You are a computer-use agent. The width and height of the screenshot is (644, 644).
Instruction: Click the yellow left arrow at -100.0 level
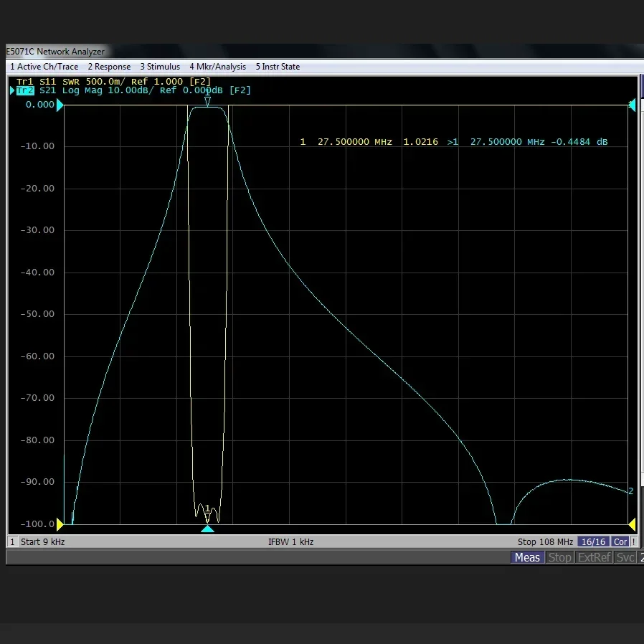coord(60,524)
